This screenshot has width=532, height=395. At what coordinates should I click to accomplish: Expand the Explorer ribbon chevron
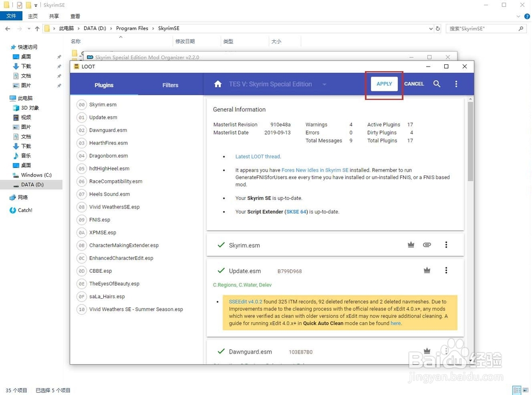tap(518, 16)
